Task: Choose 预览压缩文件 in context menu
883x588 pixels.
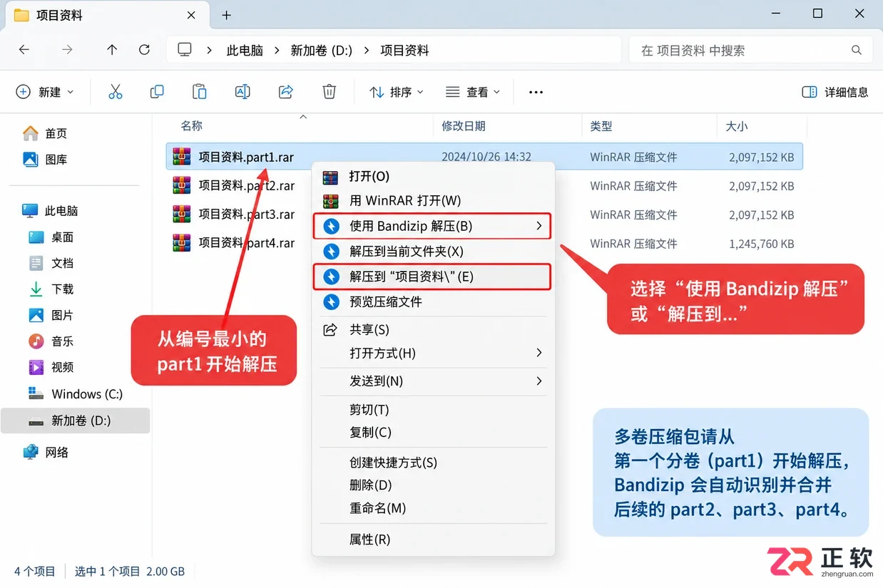Action: pyautogui.click(x=432, y=301)
